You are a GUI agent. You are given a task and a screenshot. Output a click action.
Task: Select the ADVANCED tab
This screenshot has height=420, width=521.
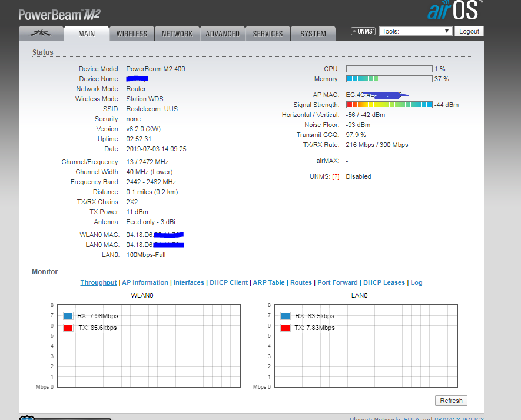click(x=223, y=33)
